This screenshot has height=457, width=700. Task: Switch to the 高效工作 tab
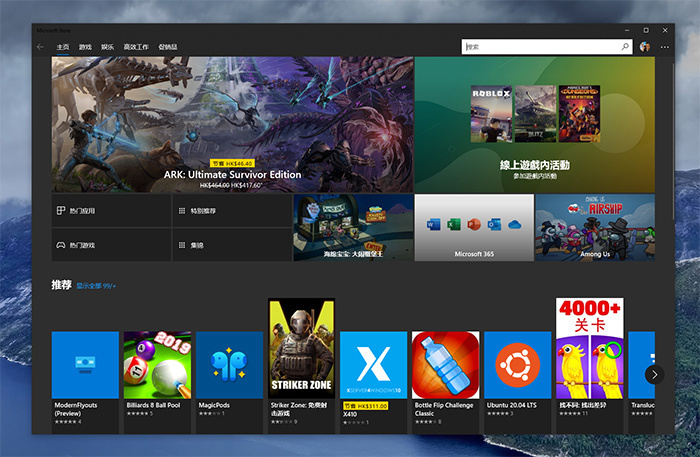click(x=136, y=47)
